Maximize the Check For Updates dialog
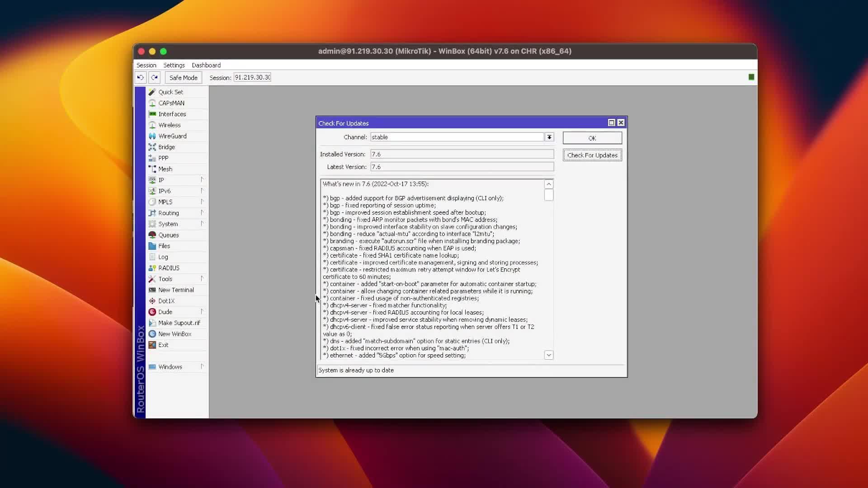Viewport: 868px width, 488px height. click(611, 122)
